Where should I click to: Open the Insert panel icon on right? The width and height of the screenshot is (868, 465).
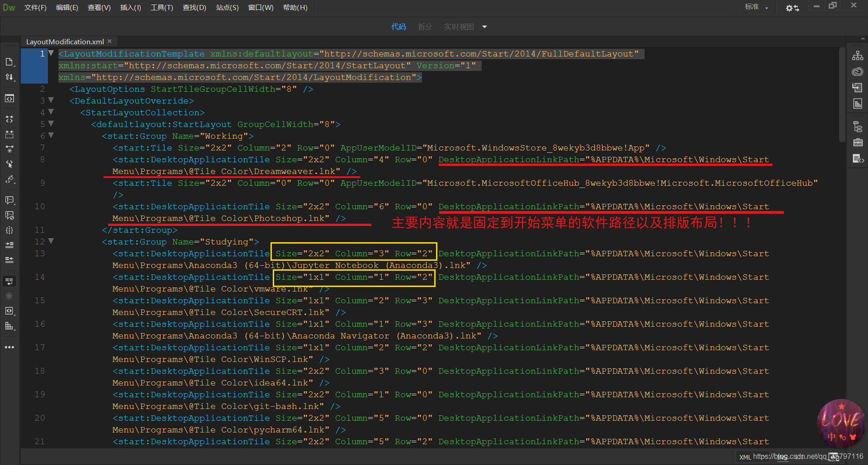coord(857,88)
